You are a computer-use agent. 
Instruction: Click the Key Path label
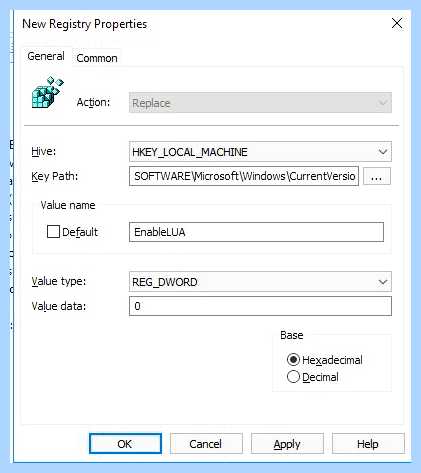pyautogui.click(x=54, y=176)
